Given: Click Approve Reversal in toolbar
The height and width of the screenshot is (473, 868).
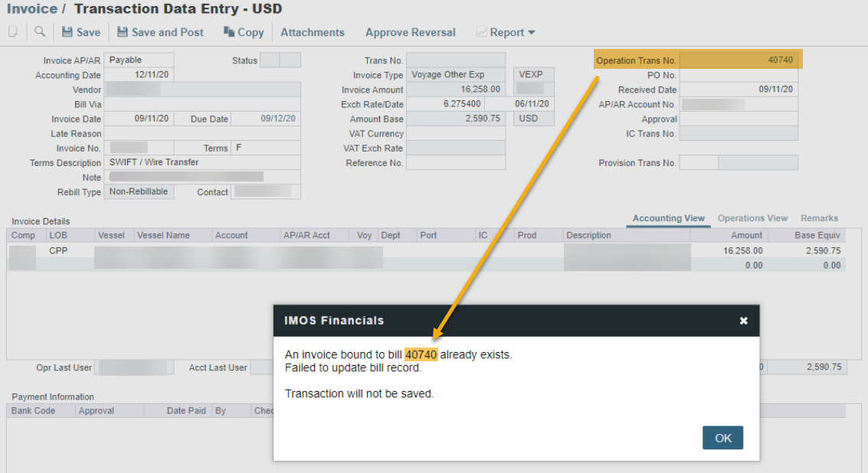Looking at the screenshot, I should click(410, 32).
